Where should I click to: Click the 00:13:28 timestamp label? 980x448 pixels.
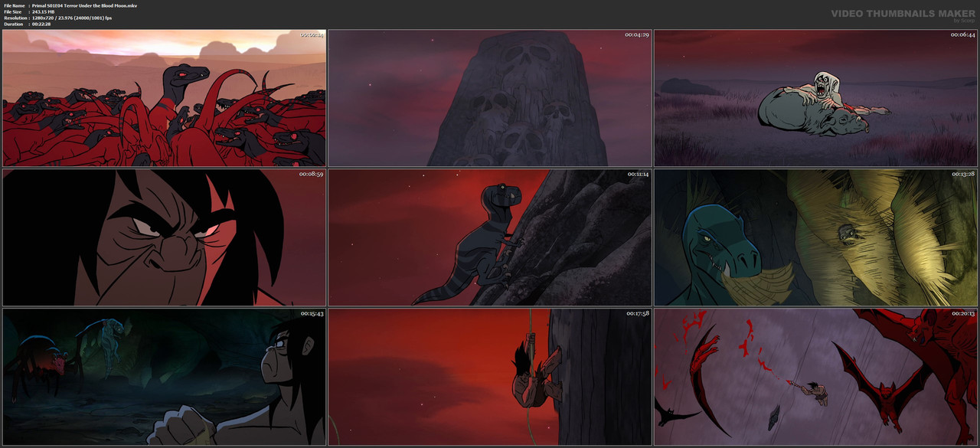click(x=962, y=174)
